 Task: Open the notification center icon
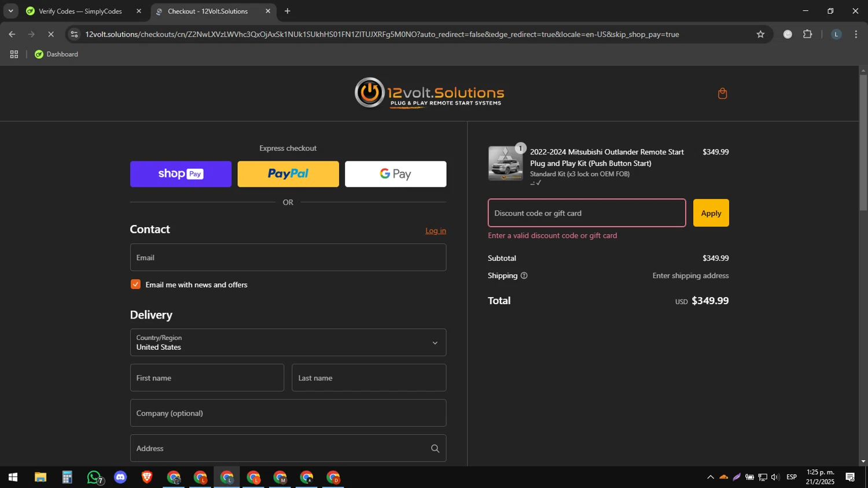pyautogui.click(x=850, y=478)
